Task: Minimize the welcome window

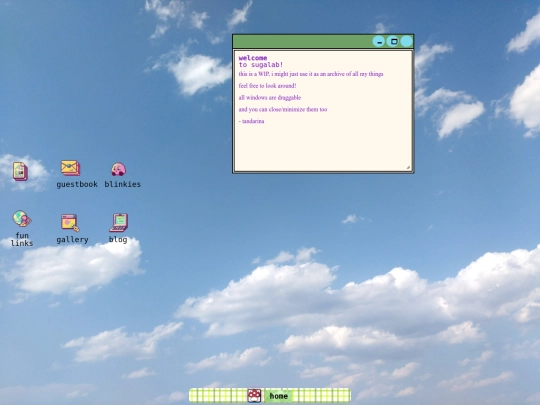Action: tap(379, 42)
